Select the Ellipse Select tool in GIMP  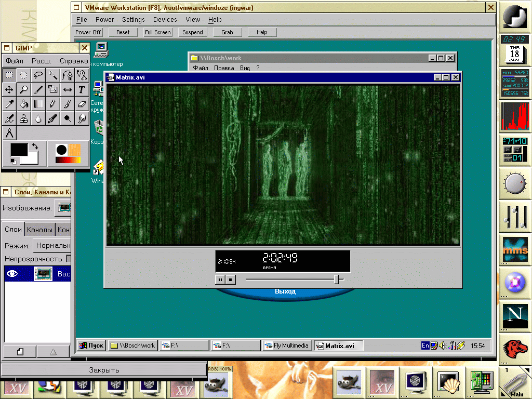point(24,75)
